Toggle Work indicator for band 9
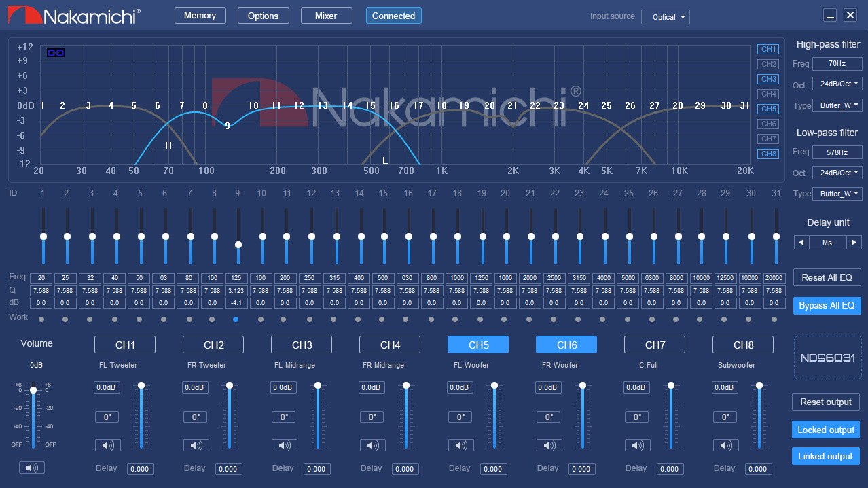 (x=236, y=319)
